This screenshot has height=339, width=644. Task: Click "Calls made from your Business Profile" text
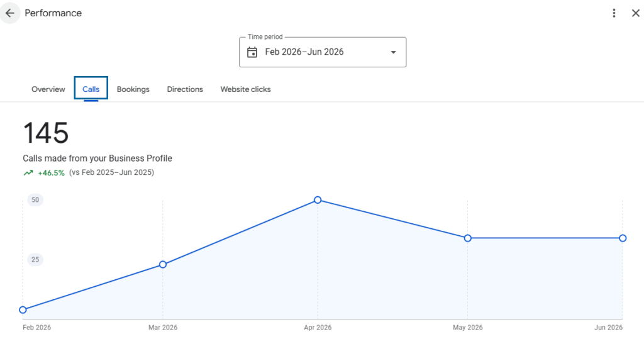click(x=97, y=158)
